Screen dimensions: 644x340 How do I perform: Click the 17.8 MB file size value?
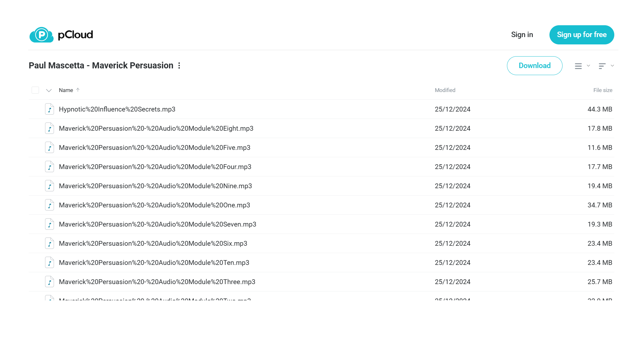pos(600,128)
